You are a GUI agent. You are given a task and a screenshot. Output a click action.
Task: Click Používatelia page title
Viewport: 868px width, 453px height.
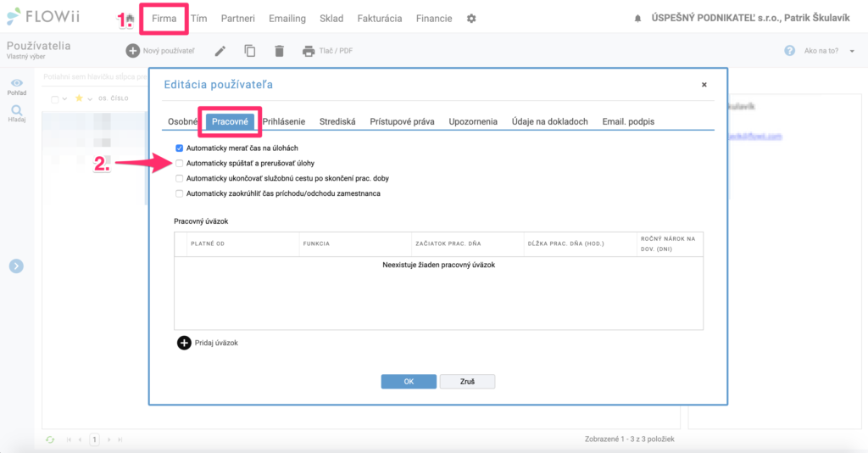click(39, 46)
